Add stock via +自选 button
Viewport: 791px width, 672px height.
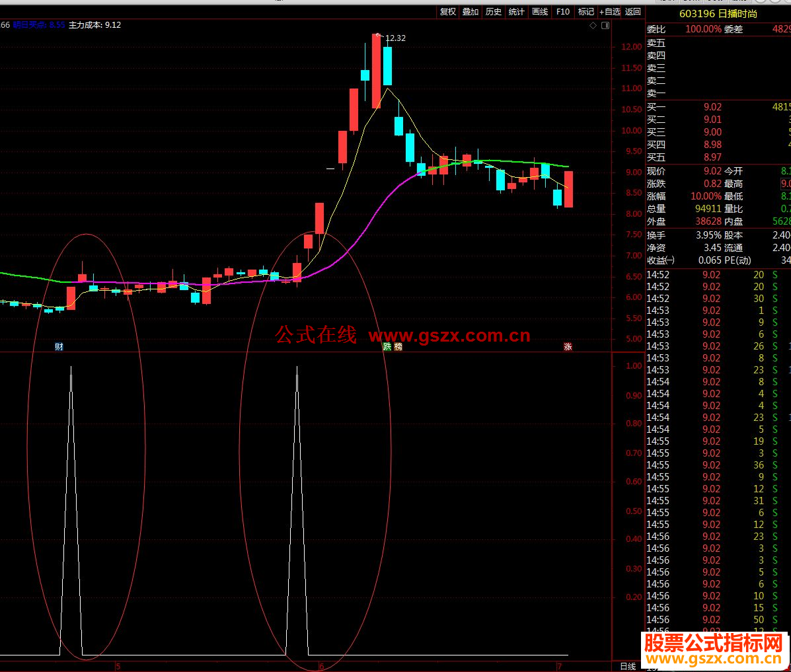point(610,12)
